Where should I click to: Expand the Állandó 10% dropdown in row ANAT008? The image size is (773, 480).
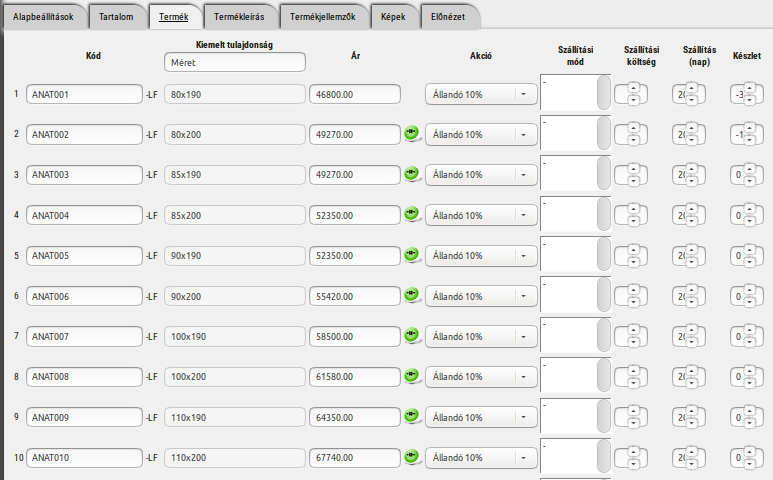click(x=481, y=377)
